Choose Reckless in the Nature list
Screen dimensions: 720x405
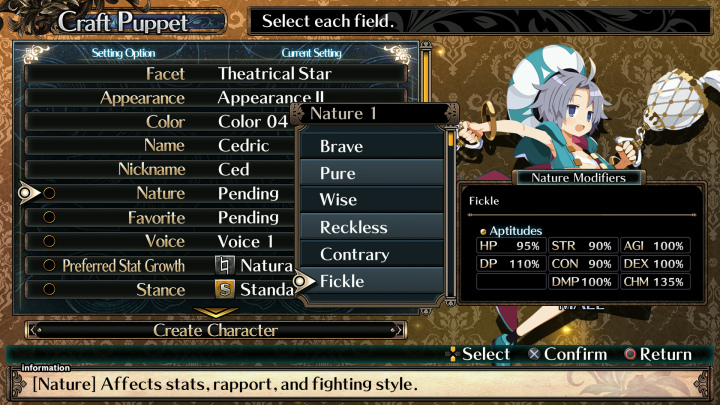pos(371,228)
